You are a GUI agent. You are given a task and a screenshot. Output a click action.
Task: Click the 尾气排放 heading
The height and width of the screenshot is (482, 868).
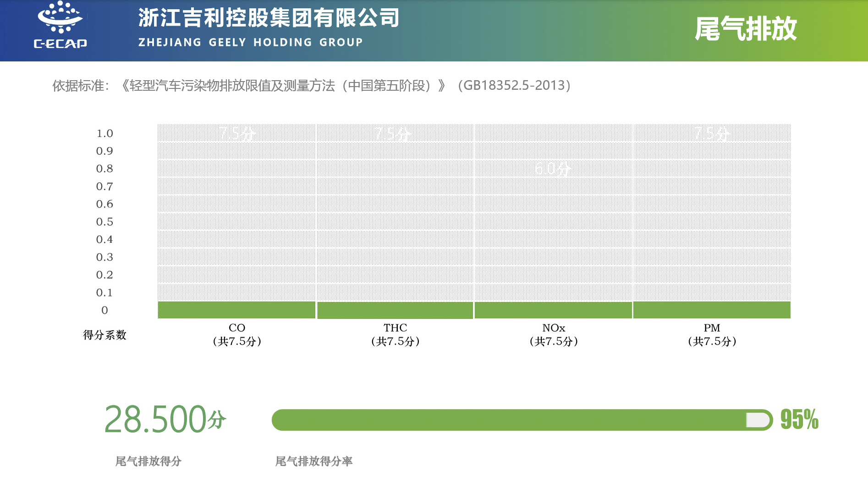click(746, 29)
